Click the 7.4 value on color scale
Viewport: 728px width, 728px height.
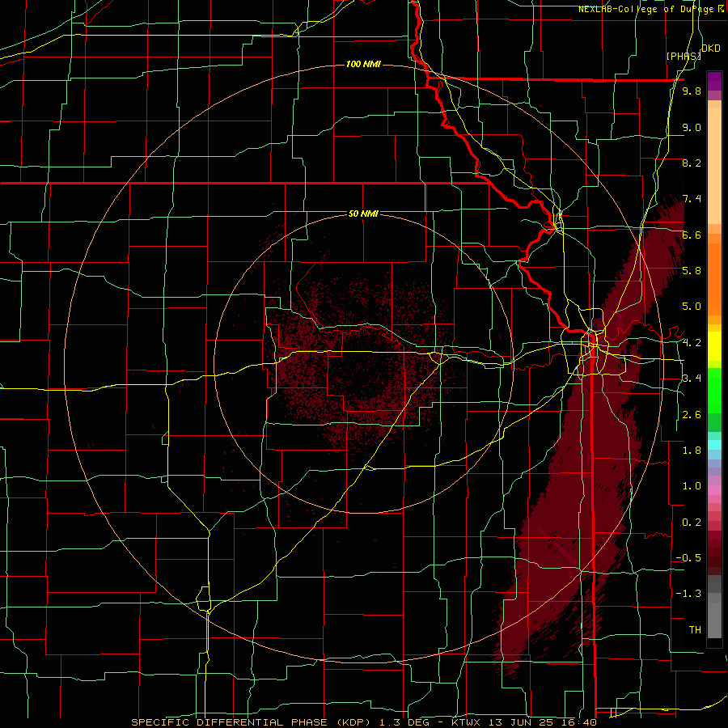pos(692,199)
